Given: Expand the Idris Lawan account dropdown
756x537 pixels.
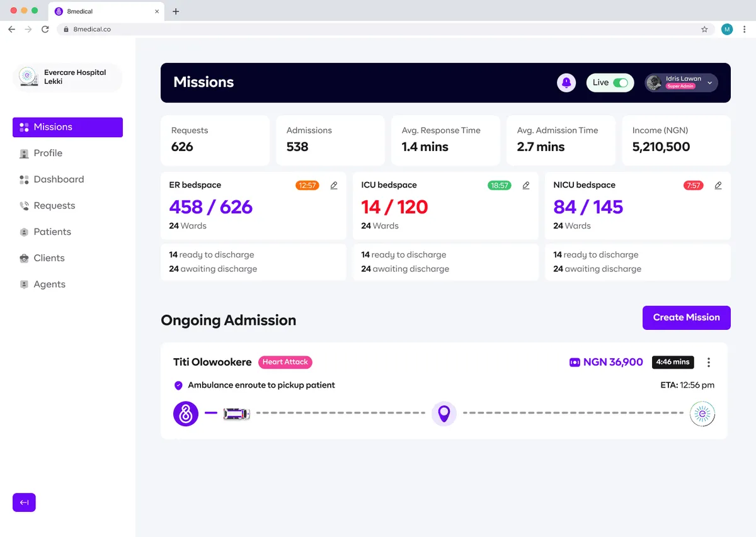Looking at the screenshot, I should click(710, 82).
